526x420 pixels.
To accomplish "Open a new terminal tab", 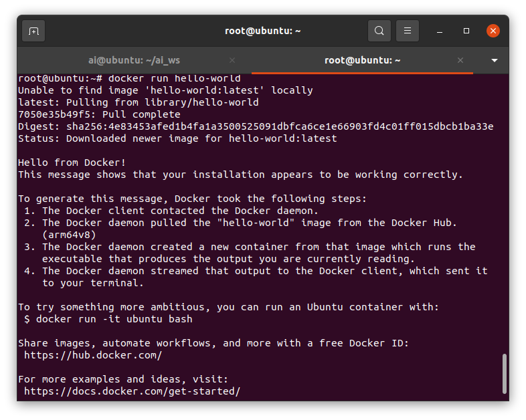I will click(33, 31).
